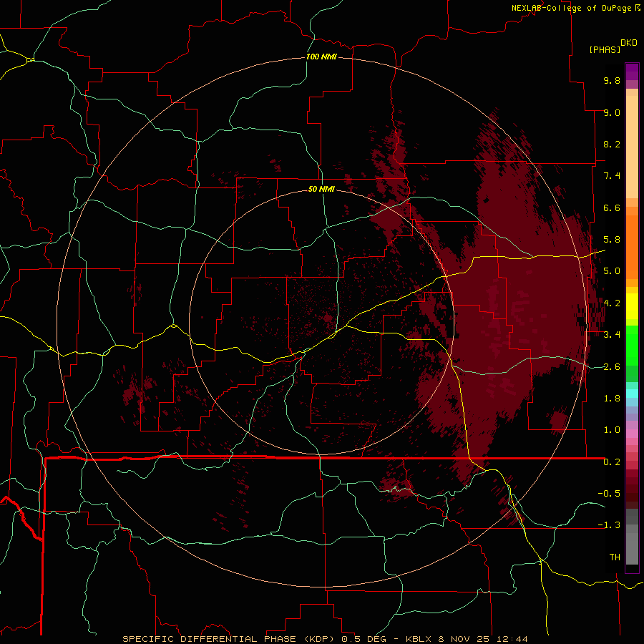Click the 1.0 scale value
Image resolution: width=644 pixels, height=644 pixels.
(x=612, y=430)
